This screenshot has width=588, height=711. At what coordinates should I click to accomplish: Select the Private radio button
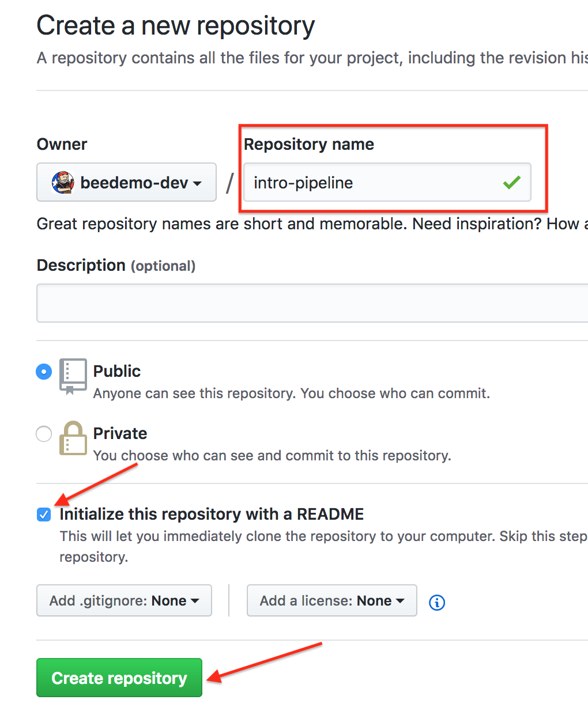pos(44,433)
